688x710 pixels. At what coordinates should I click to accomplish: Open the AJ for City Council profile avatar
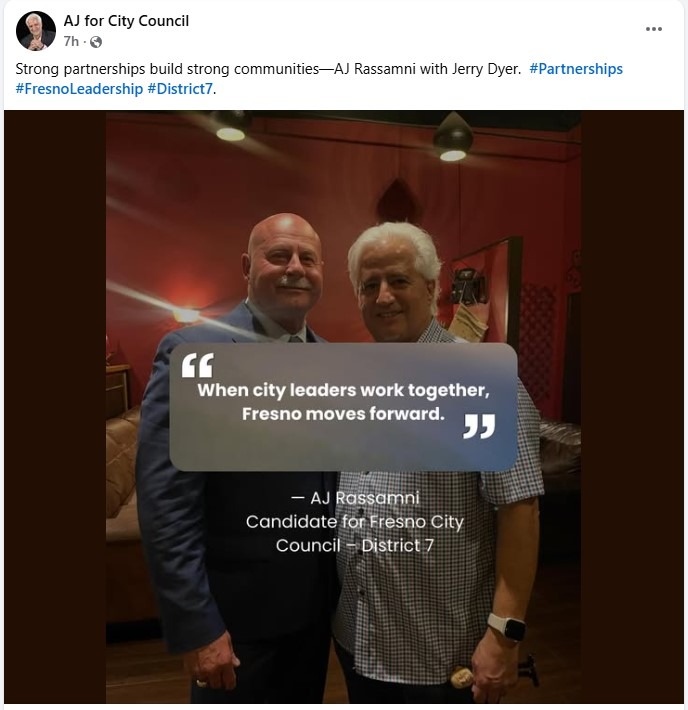[36, 31]
